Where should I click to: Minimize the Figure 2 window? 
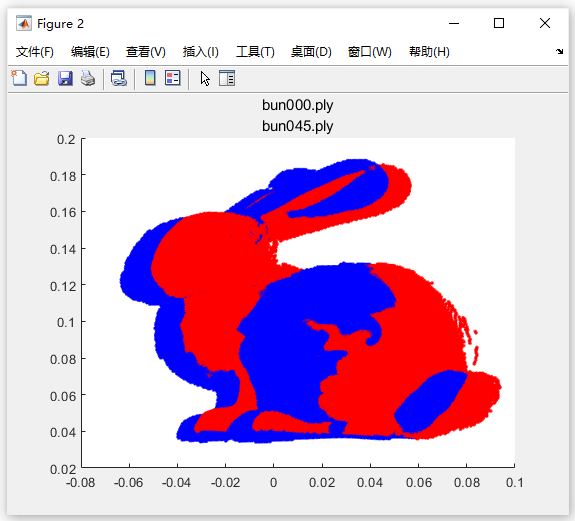tap(454, 23)
